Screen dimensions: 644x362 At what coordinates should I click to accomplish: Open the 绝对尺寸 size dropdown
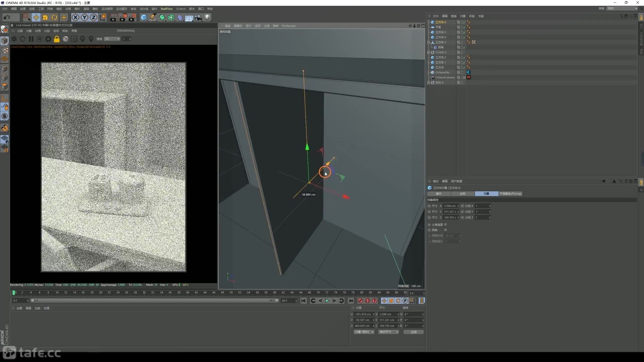coord(389,332)
